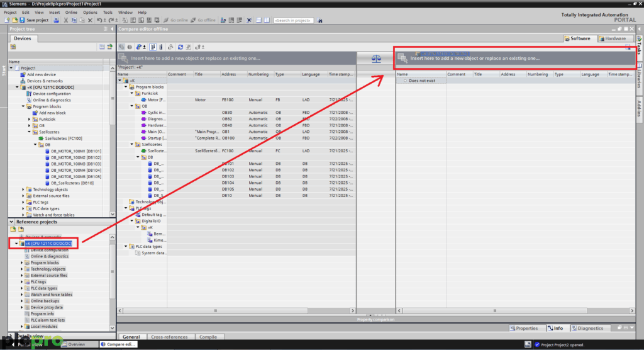644x350 pixels.
Task: Click the Go offline button
Action: click(x=203, y=20)
